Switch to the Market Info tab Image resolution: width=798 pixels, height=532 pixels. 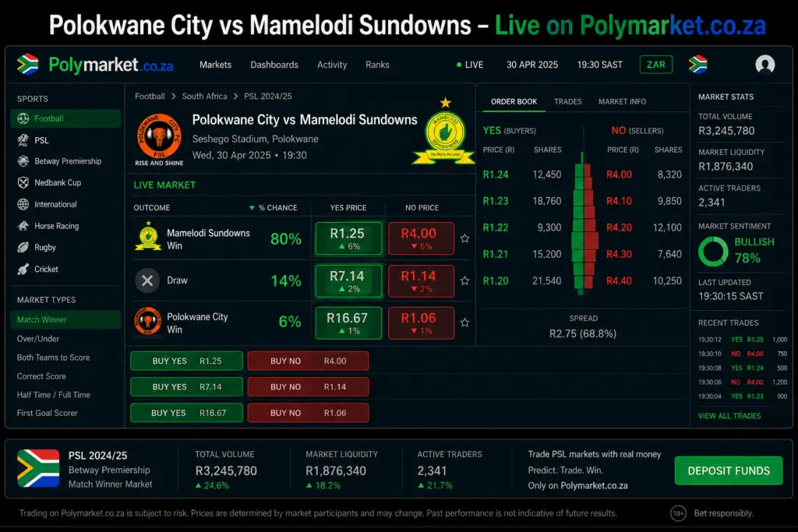(x=622, y=101)
